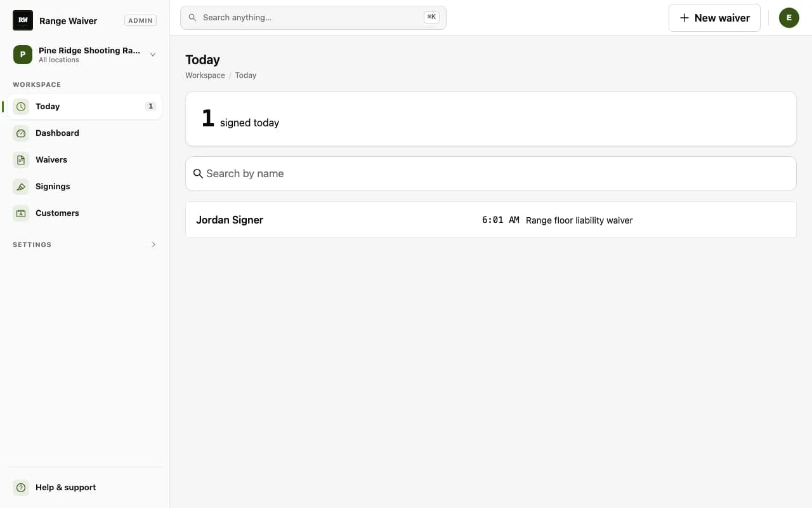Click the Range Waiver logo icon
The image size is (812, 508).
tap(23, 20)
